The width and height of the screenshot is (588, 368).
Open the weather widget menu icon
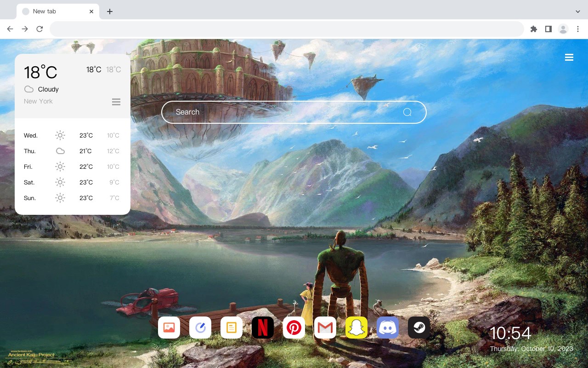pos(116,102)
